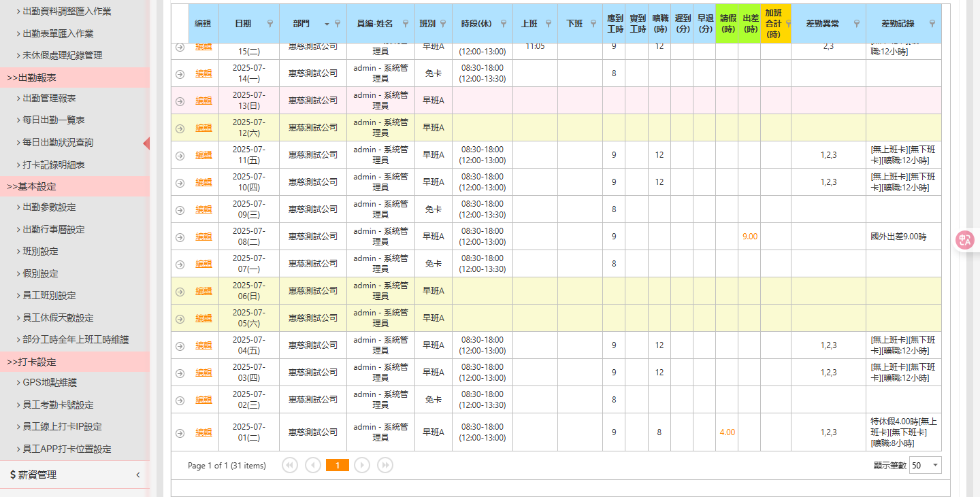Expand row detail for 2025-07-01(二)
Screen dimensions: 980x497
click(180, 432)
